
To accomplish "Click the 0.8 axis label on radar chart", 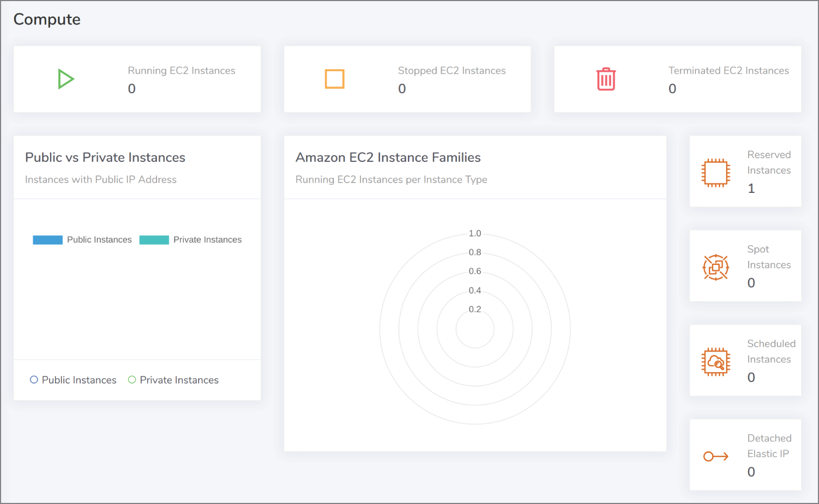I will tap(475, 252).
